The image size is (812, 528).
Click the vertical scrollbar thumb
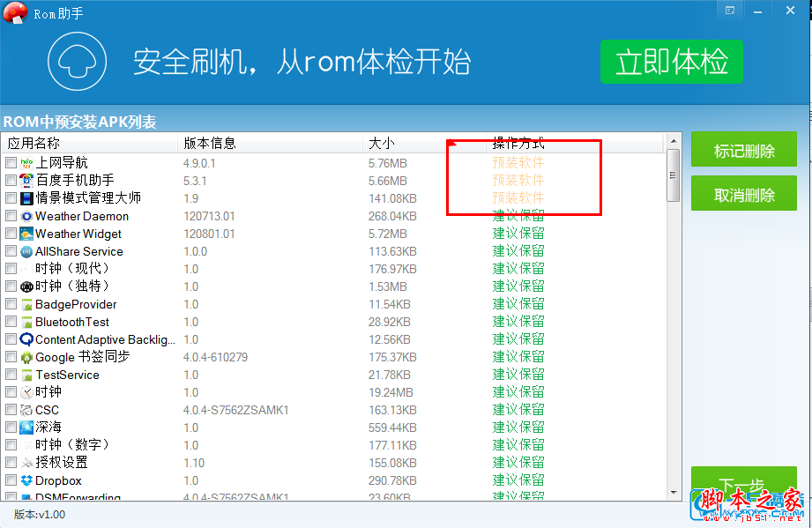674,175
